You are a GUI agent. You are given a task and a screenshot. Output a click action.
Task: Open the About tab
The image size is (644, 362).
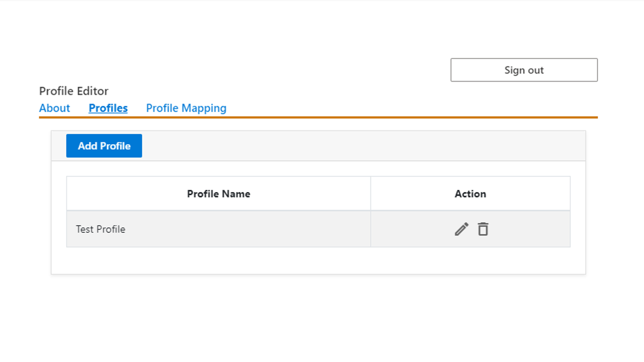coord(55,108)
